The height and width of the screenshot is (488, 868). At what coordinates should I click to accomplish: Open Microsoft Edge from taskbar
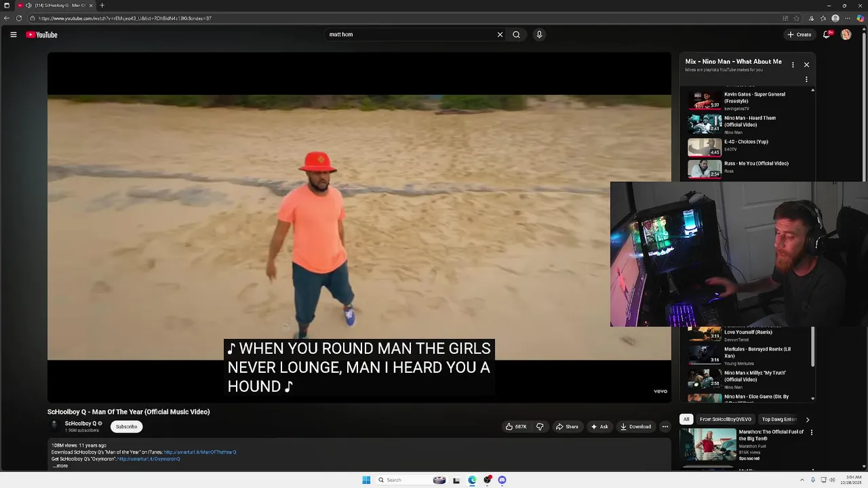[472, 480]
